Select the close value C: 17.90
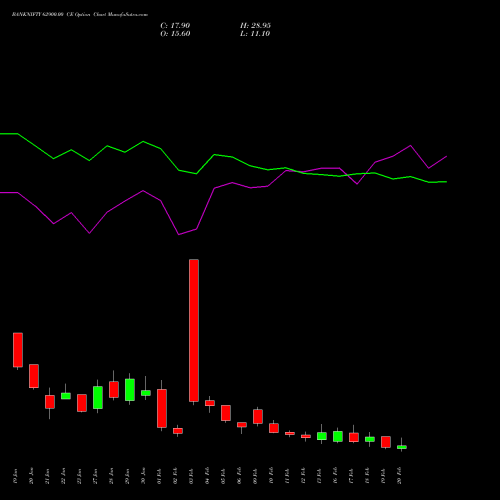 (x=175, y=26)
